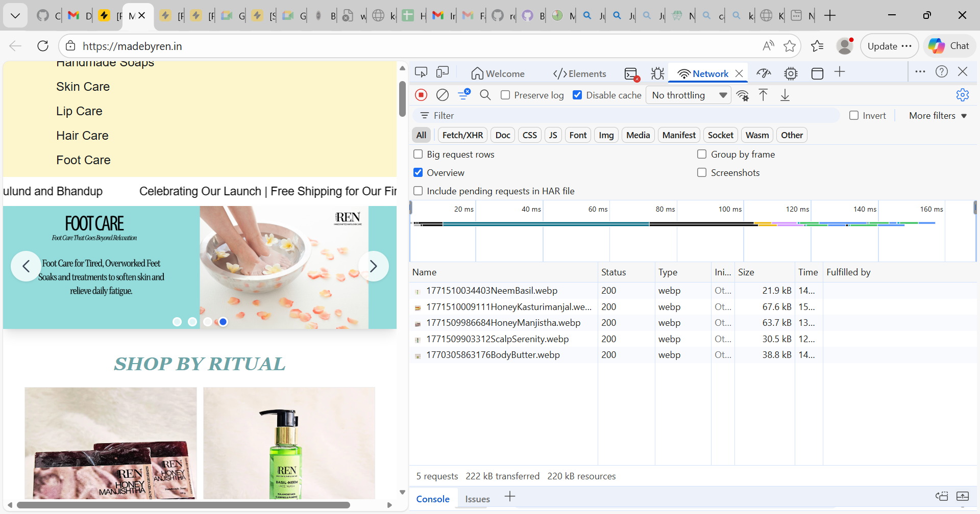Open the Favorites list icon

pyautogui.click(x=817, y=46)
